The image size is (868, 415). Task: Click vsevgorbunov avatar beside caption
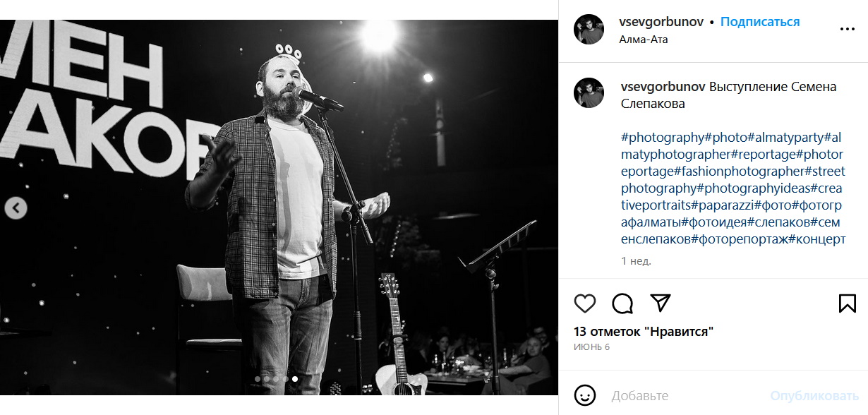click(589, 93)
